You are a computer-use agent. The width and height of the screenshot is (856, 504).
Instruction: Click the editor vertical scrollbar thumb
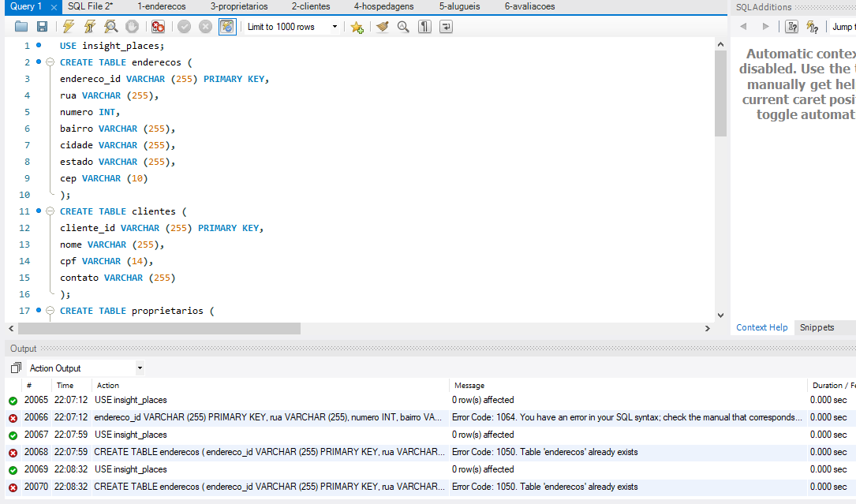click(720, 93)
